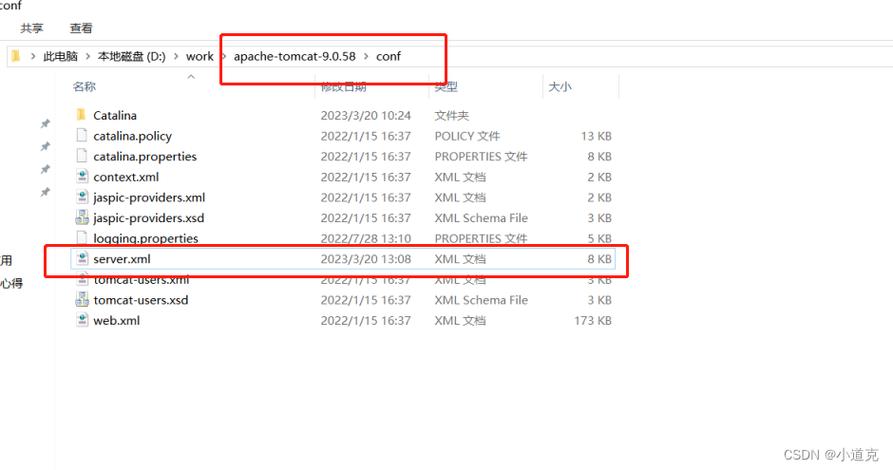Select the jaspic-providers.xsd file icon

82,218
